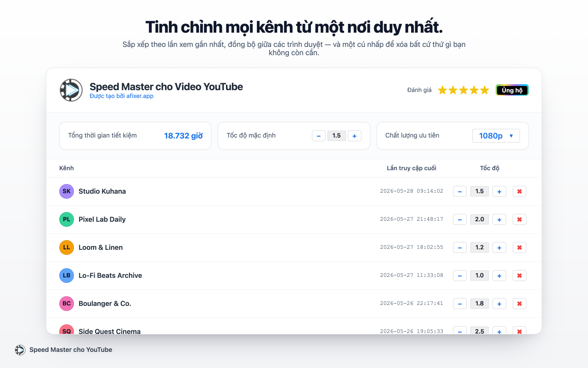588x368 pixels.
Task: Select the Lo-Fi Beats Archive channel name
Action: (110, 276)
